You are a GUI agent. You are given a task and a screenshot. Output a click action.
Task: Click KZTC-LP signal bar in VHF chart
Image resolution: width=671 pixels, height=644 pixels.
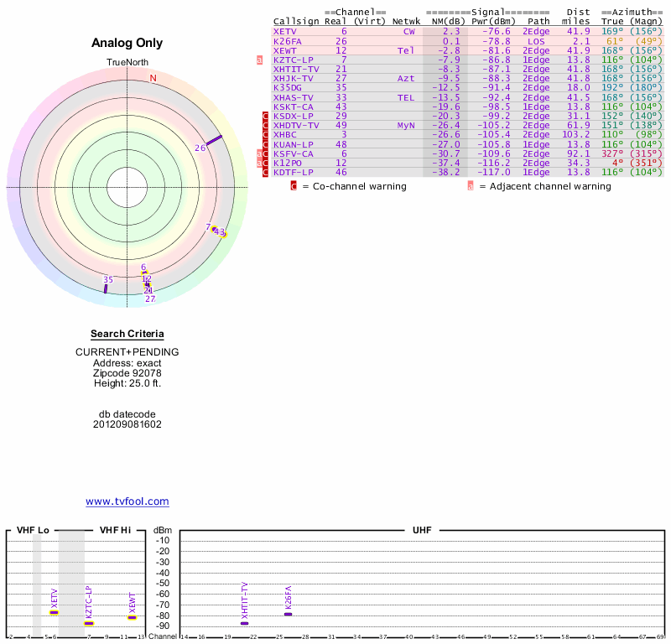[x=89, y=623]
